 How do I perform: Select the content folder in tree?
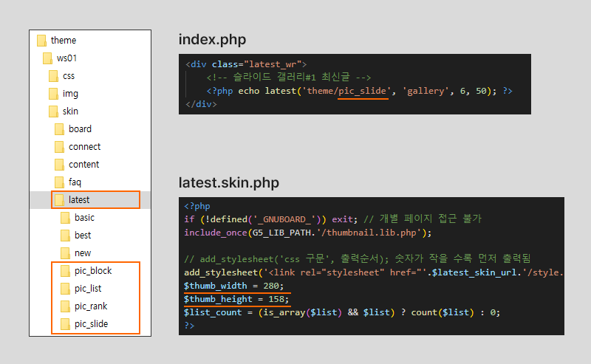[83, 165]
